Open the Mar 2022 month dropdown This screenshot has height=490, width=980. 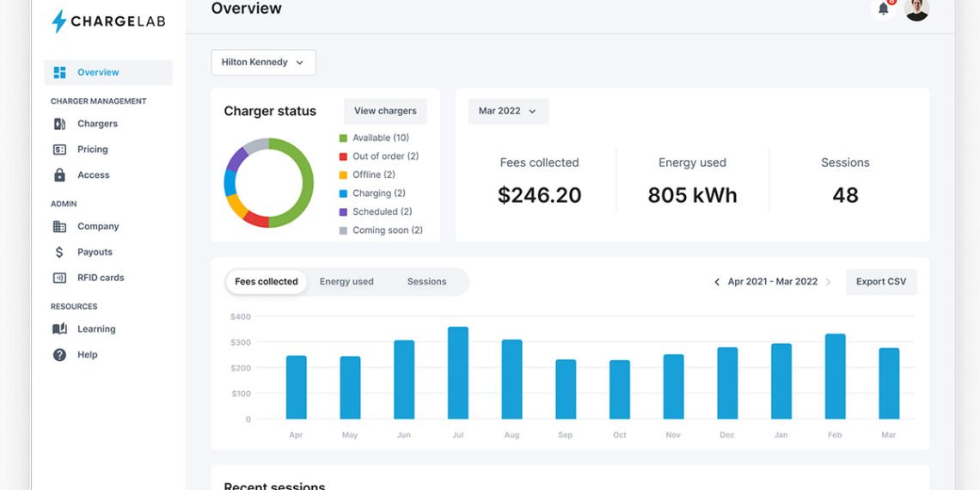508,111
